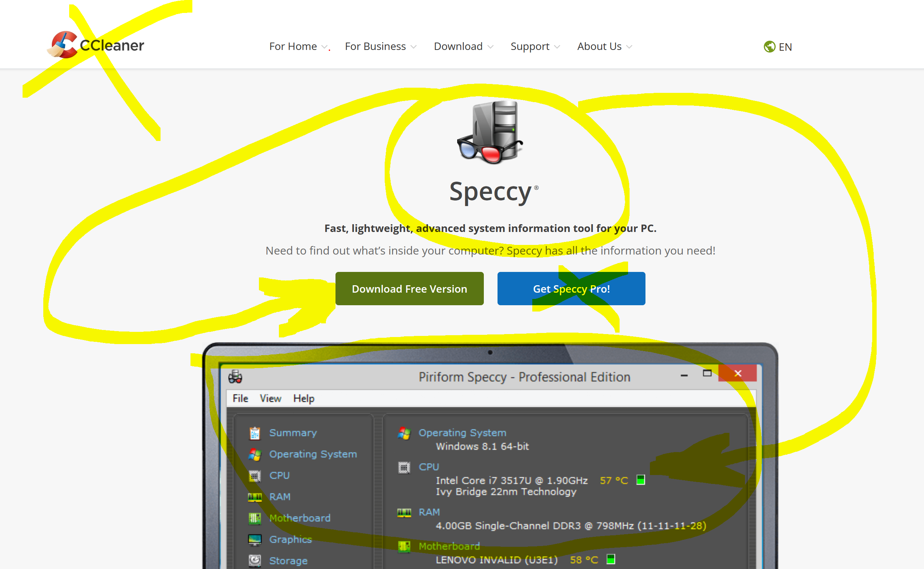Click the Get Speccy Pro! button

[571, 289]
